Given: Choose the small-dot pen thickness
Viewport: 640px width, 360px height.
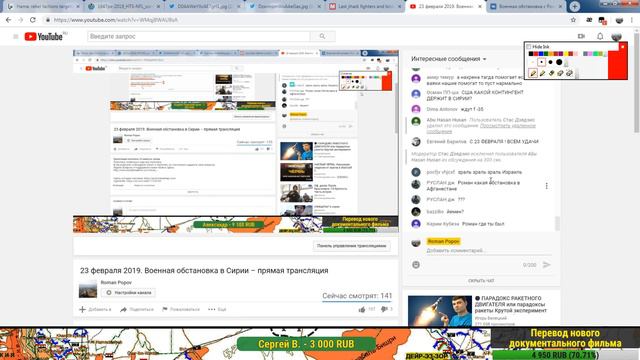Looking at the screenshot, I should pos(541,62).
